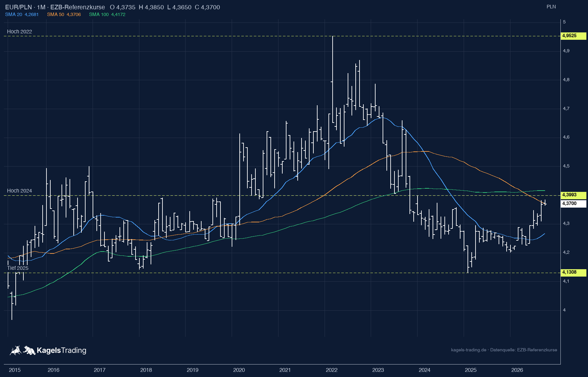588x377 pixels.
Task: Click the 2024 year label
Action: tap(425, 370)
